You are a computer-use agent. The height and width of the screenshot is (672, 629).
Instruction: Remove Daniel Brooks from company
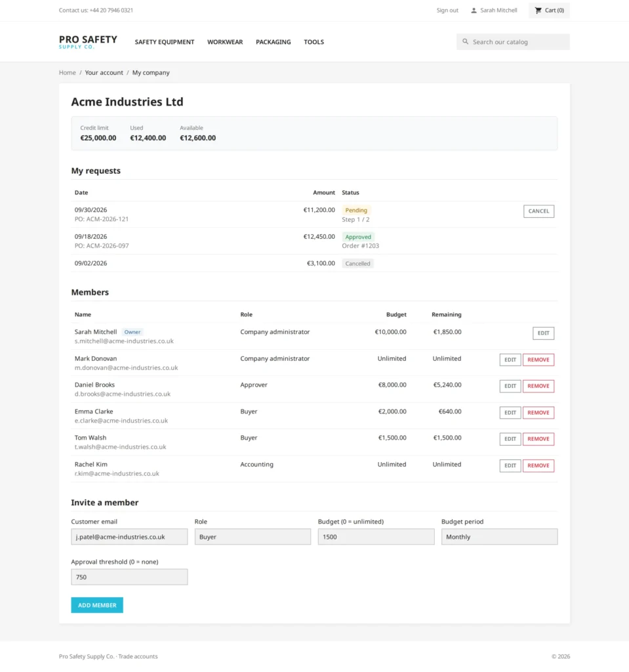point(538,386)
